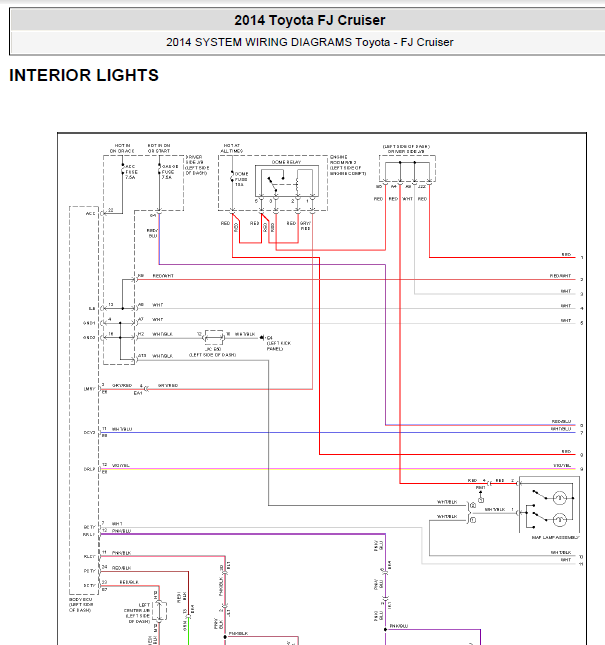Click the "PNK/BLK" label beside the KLCY terminal
Screen dimensions: 605x645
pos(121,553)
